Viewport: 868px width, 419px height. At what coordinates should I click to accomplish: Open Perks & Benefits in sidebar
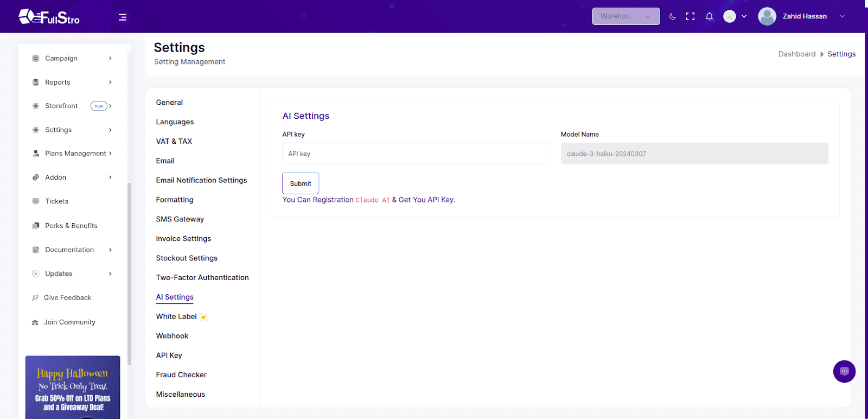tap(71, 226)
